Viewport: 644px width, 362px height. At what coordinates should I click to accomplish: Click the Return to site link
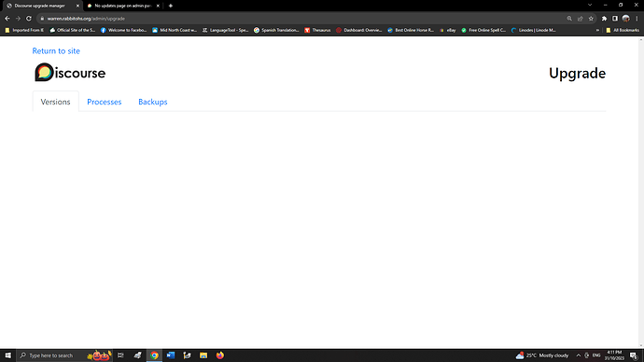[56, 51]
